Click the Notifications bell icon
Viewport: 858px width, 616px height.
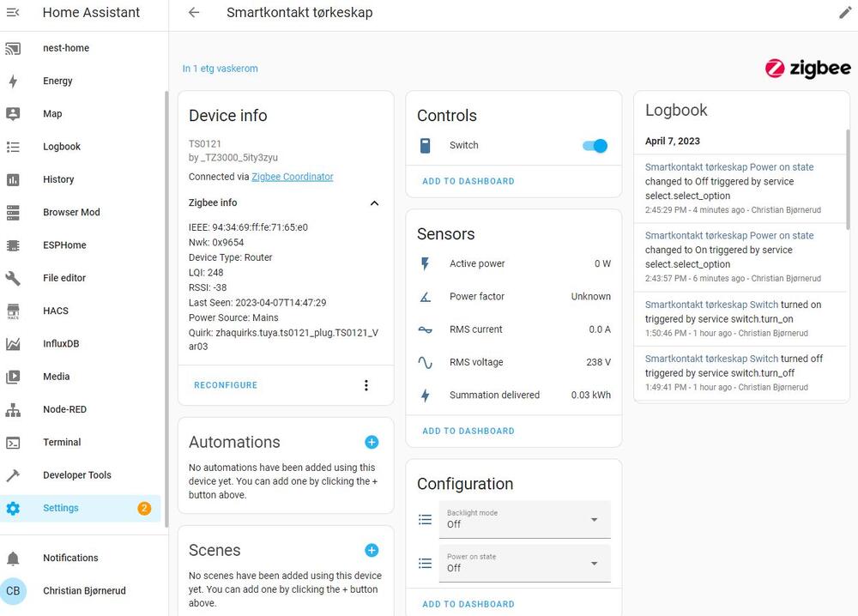(x=13, y=559)
